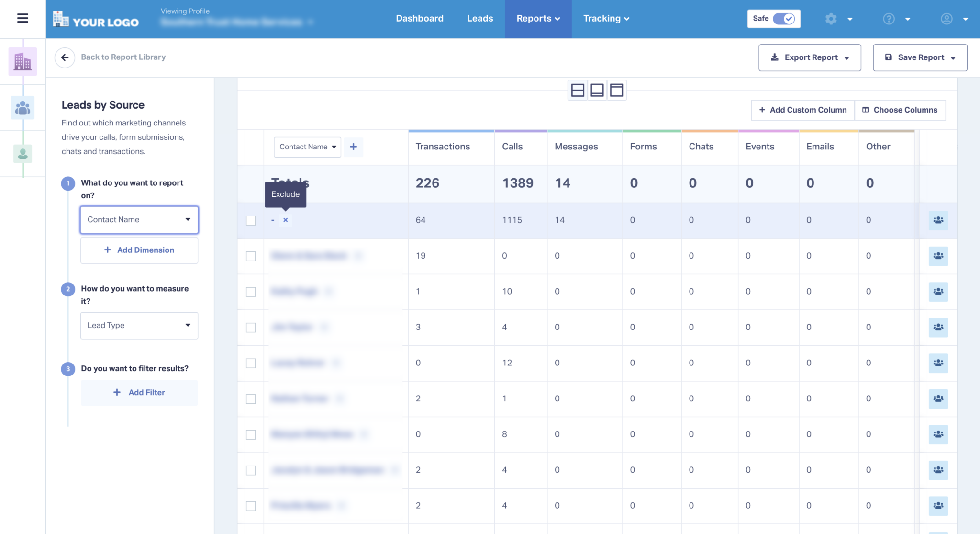This screenshot has width=980, height=534.
Task: Open the settings gear in the top bar
Action: (x=831, y=18)
